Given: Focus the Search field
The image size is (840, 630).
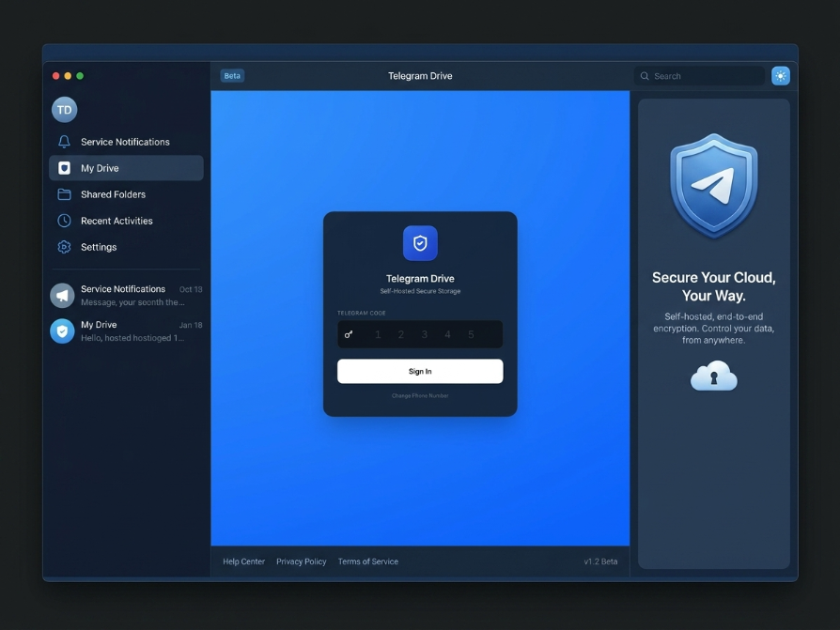Looking at the screenshot, I should click(698, 76).
